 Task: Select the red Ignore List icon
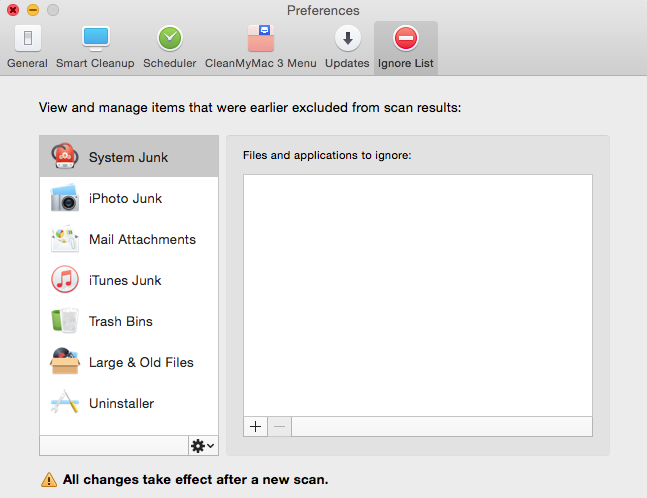[x=406, y=38]
